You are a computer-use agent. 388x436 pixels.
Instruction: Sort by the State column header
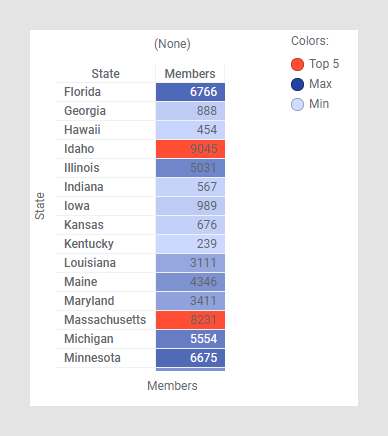point(105,74)
